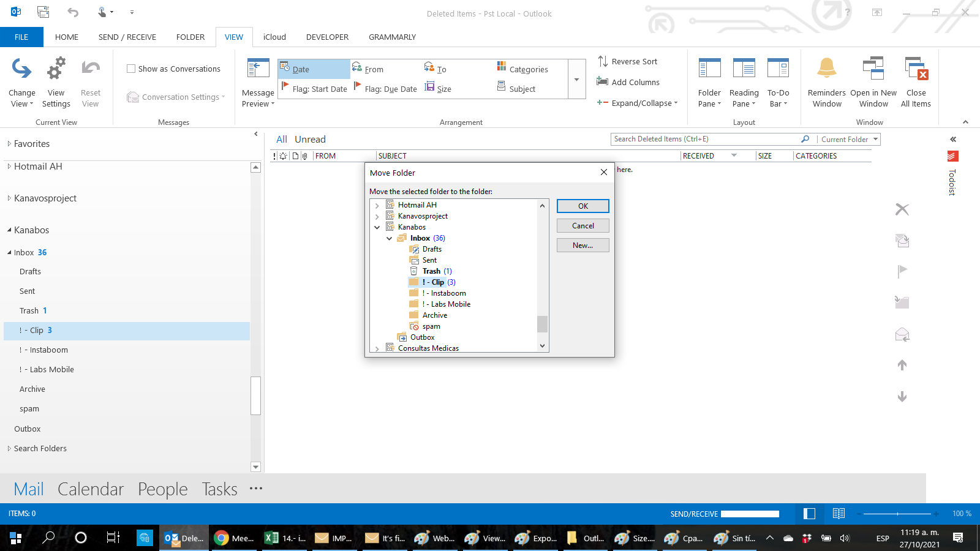This screenshot has height=551, width=980.
Task: Click the search magnifier icon
Action: click(x=805, y=139)
